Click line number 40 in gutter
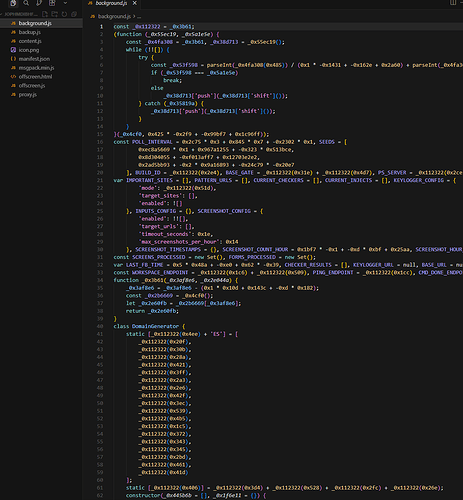 point(100,326)
